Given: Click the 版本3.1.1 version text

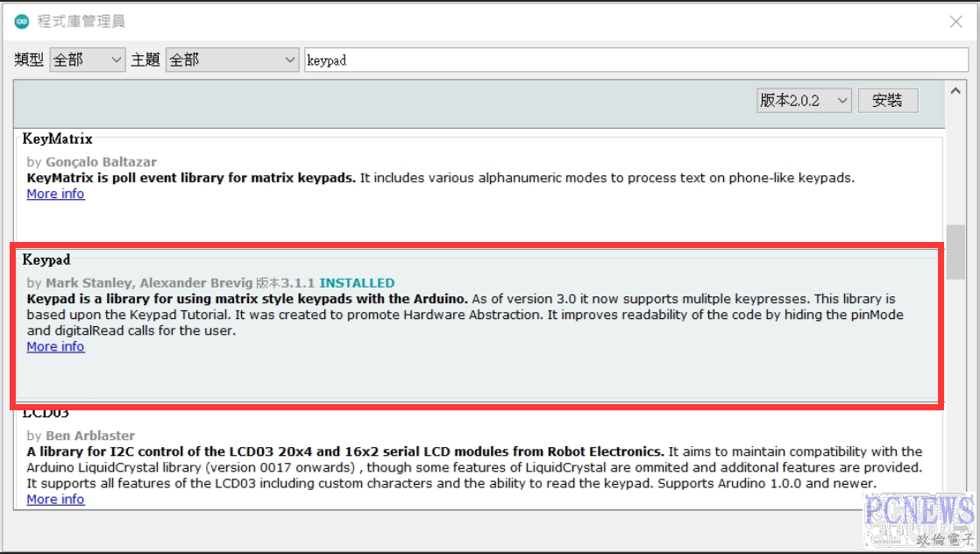Looking at the screenshot, I should 285,283.
